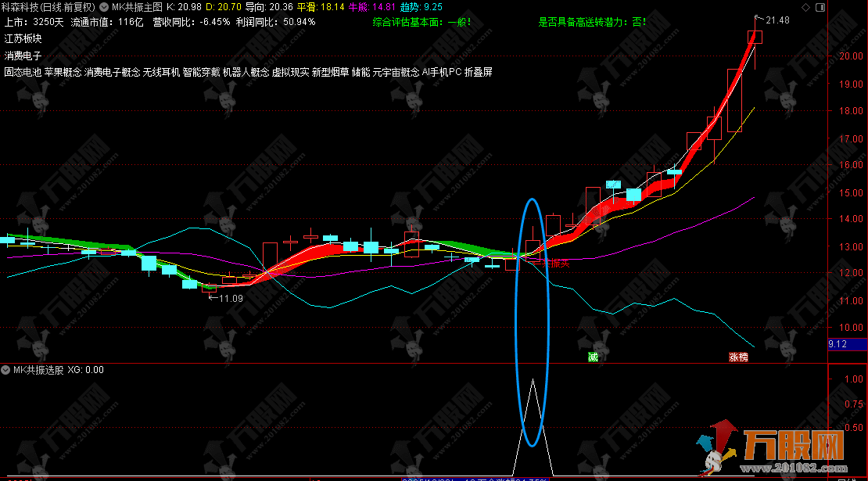868x481 pixels.
Task: Expand the MK共振选股 indicator dropdown arrow
Action: click(6, 370)
